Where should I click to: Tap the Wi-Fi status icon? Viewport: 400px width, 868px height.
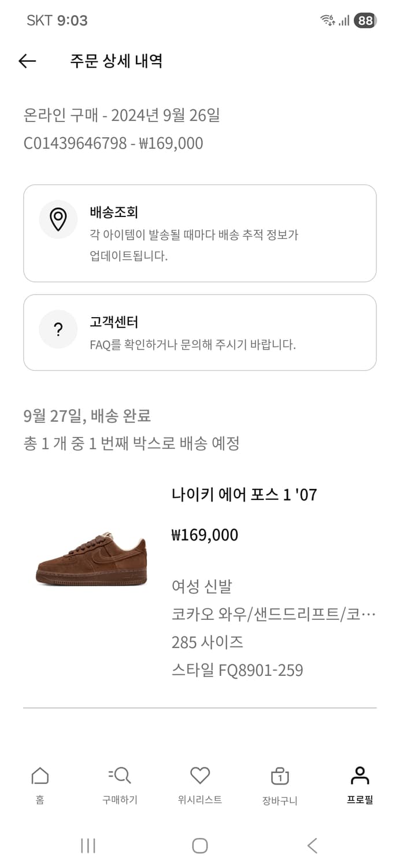click(326, 19)
